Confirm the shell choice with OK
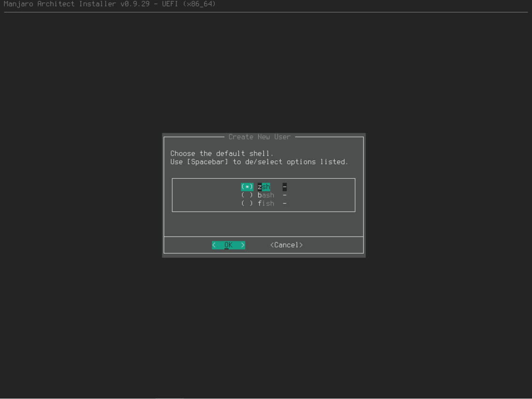This screenshot has width=532, height=399. tap(228, 245)
